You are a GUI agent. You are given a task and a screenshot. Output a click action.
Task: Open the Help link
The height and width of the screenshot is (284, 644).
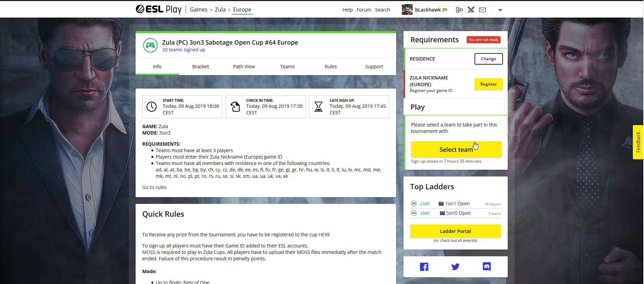click(x=347, y=10)
